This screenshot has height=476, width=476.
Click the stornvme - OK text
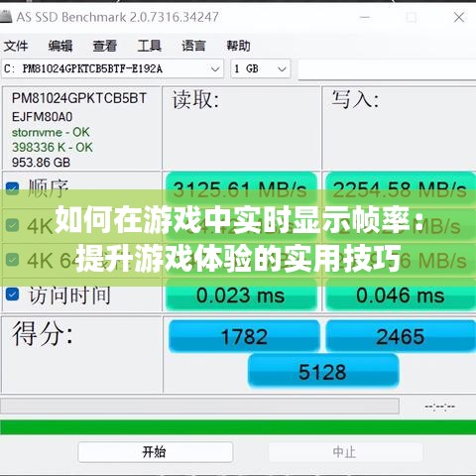[x=51, y=133]
